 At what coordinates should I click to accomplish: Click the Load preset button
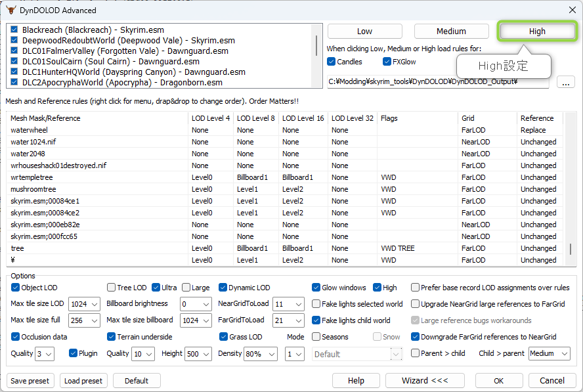(83, 381)
